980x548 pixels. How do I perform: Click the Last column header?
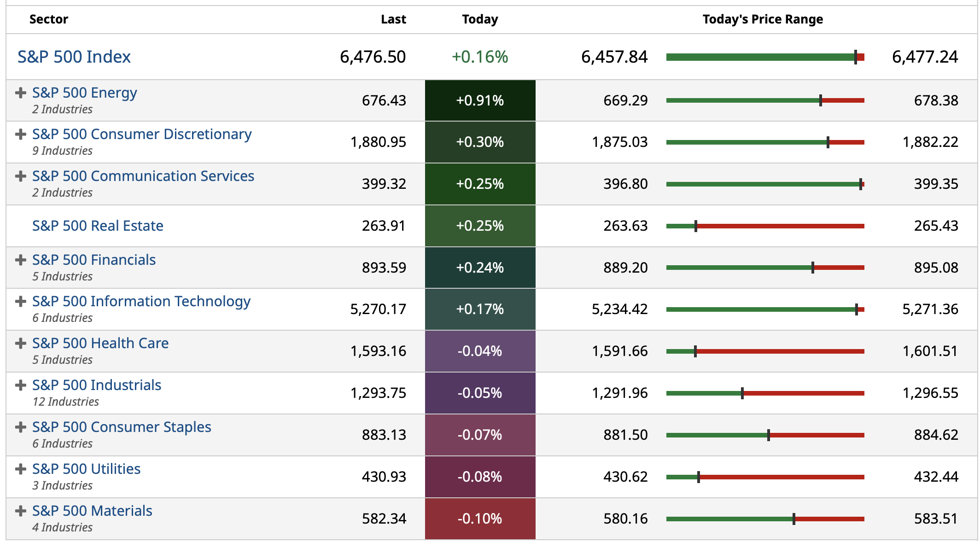pos(393,19)
